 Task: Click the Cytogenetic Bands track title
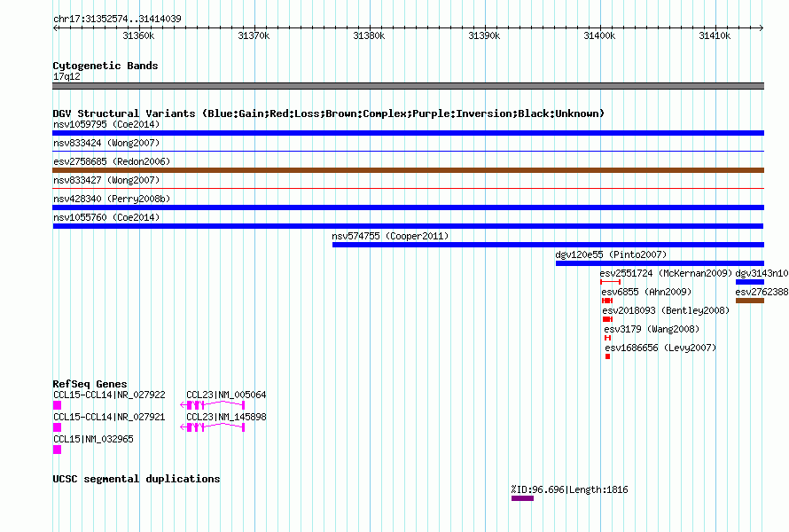click(105, 66)
